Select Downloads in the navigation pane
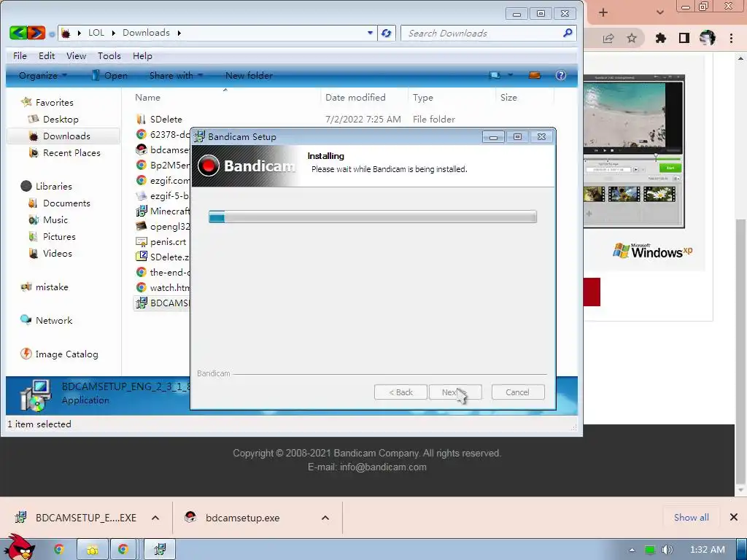747x560 pixels. click(x=64, y=136)
